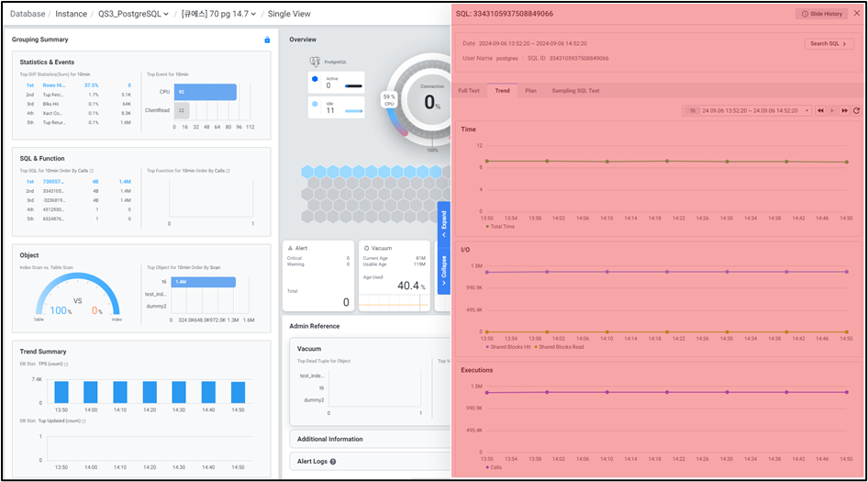
Task: Click the lock icon in Grouping Summary
Action: click(x=267, y=39)
